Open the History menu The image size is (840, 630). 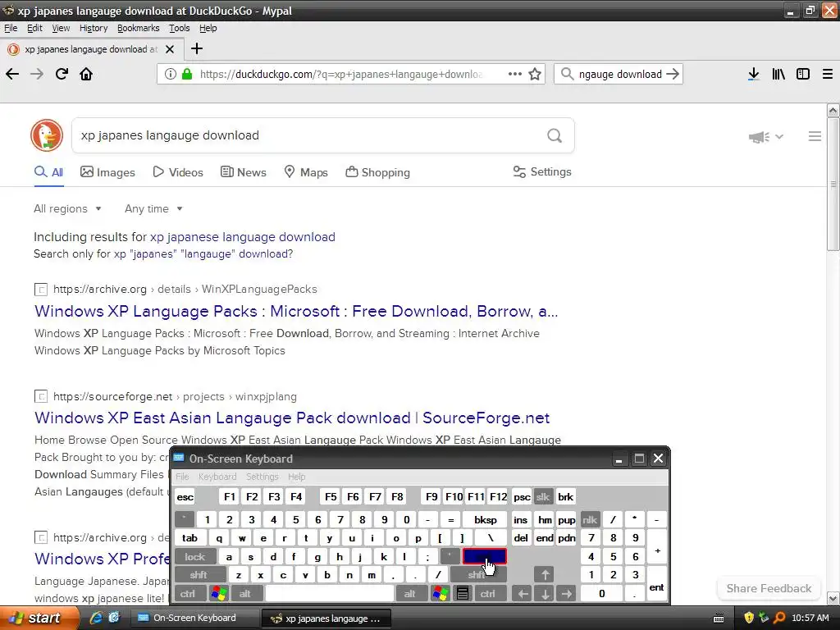click(x=94, y=28)
